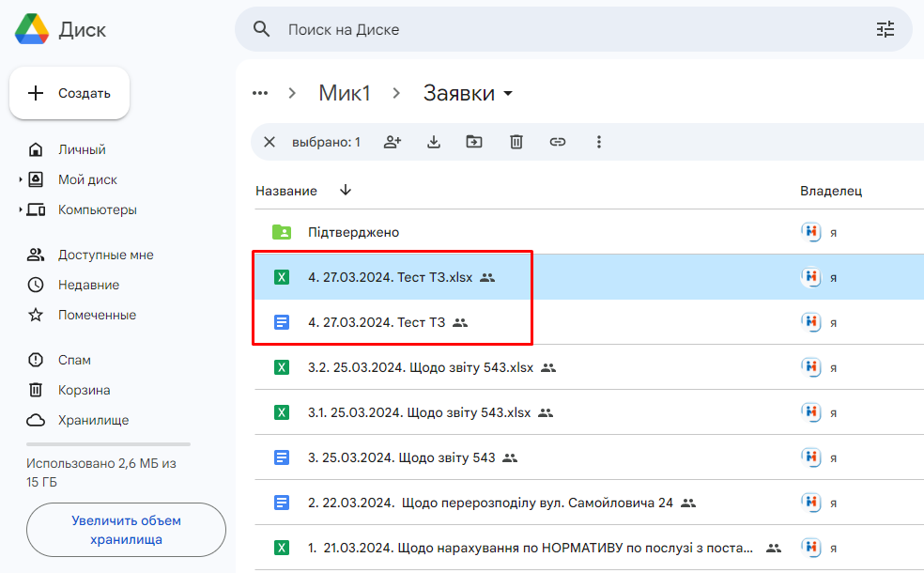Open Корзина in the sidebar

coord(84,390)
